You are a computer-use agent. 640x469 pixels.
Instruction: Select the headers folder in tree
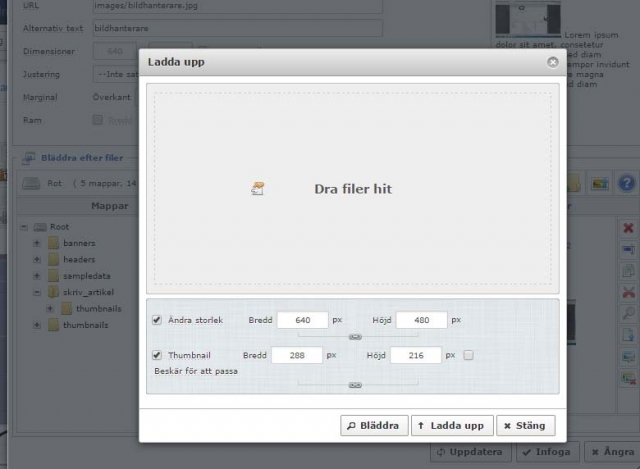[78, 260]
